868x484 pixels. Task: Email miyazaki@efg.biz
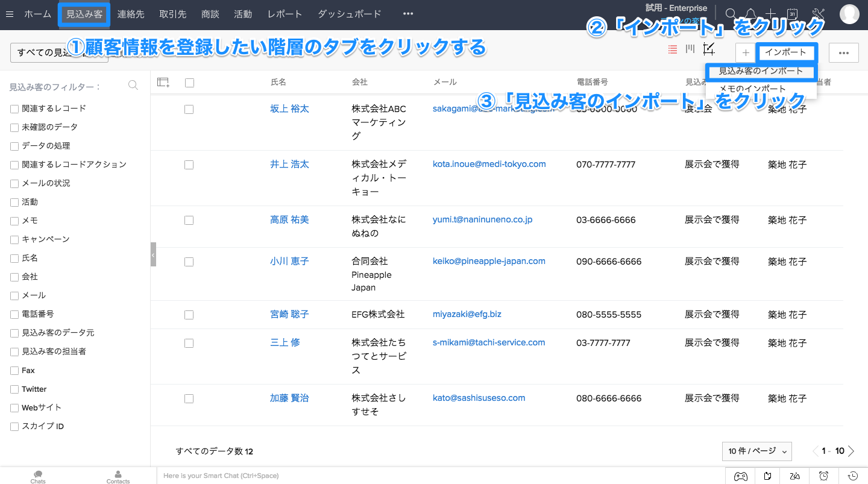(x=467, y=314)
